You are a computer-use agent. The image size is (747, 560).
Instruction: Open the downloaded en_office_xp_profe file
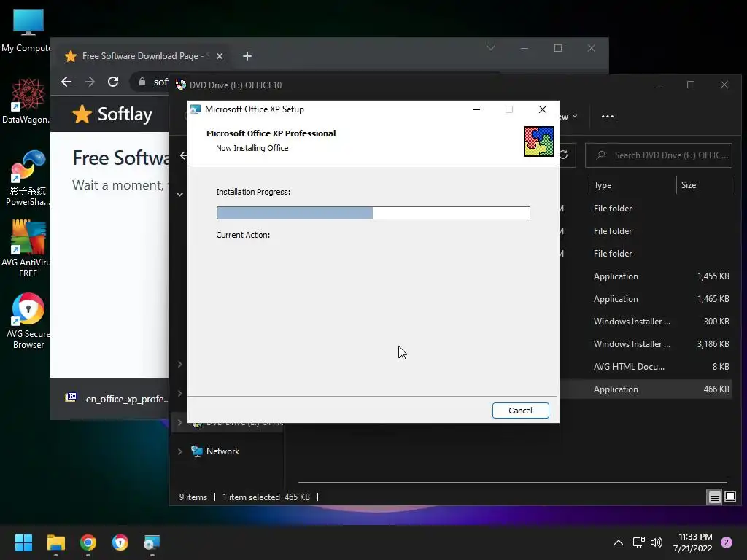point(117,399)
